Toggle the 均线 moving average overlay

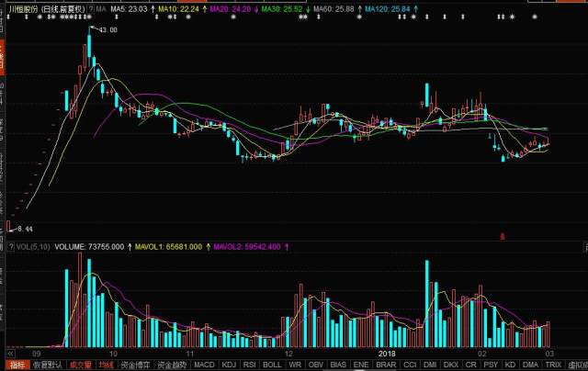tap(106, 365)
